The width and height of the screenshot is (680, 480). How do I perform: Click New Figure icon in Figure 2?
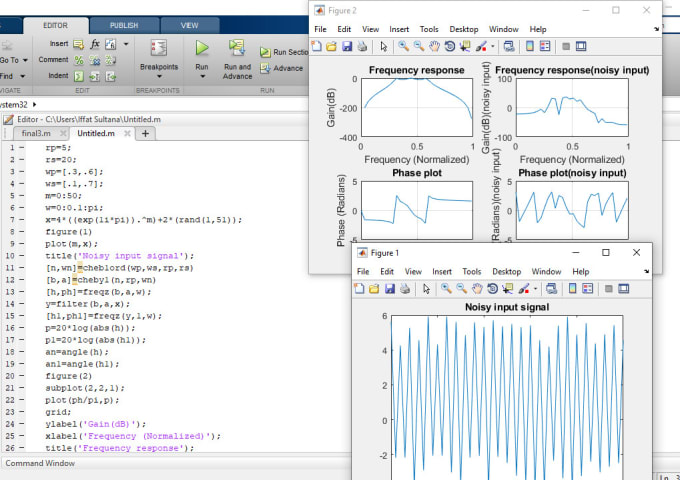pyautogui.click(x=317, y=46)
